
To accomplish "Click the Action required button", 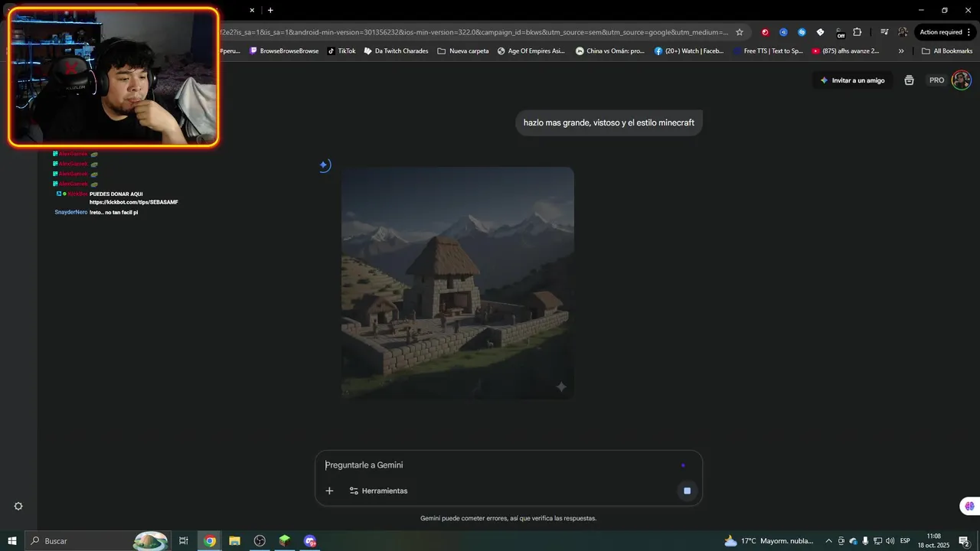I will 945,32.
